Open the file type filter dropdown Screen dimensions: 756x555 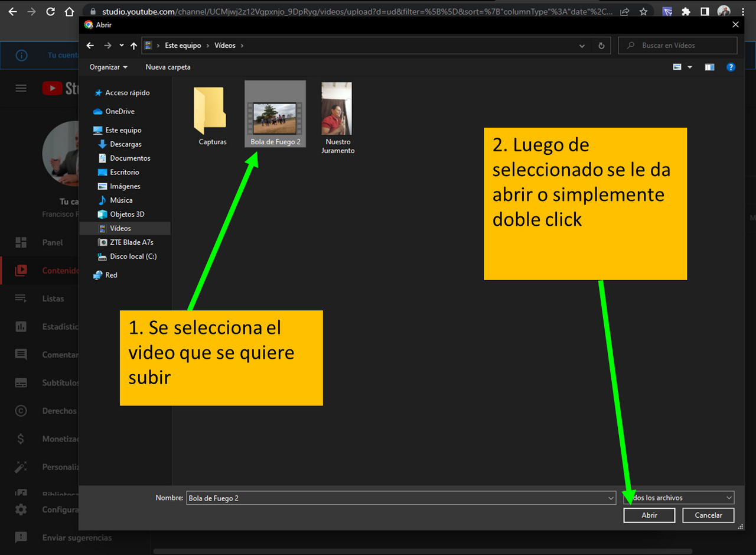pyautogui.click(x=679, y=498)
